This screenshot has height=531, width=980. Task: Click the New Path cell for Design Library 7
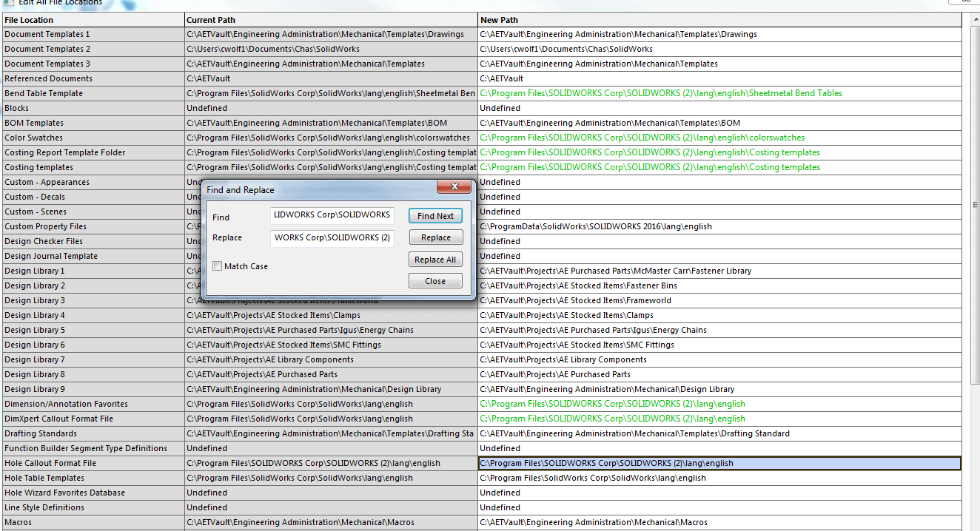719,359
